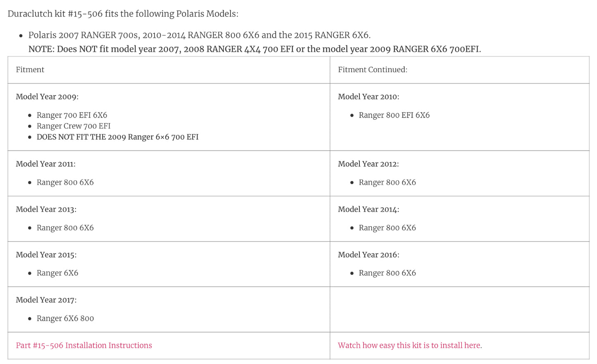The width and height of the screenshot is (597, 364).
Task: Select the 'Model Year 2009:' heading
Action: click(x=47, y=97)
